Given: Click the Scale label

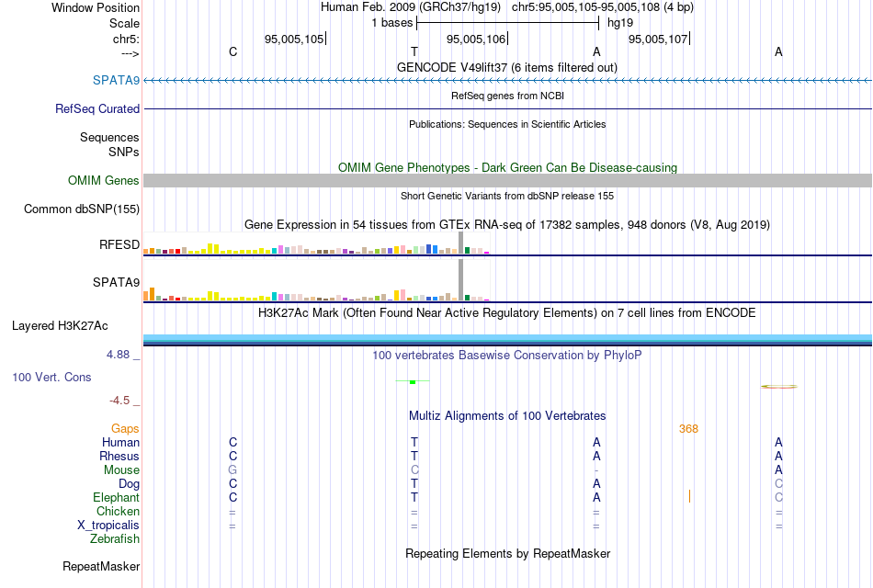Looking at the screenshot, I should pyautogui.click(x=124, y=23).
